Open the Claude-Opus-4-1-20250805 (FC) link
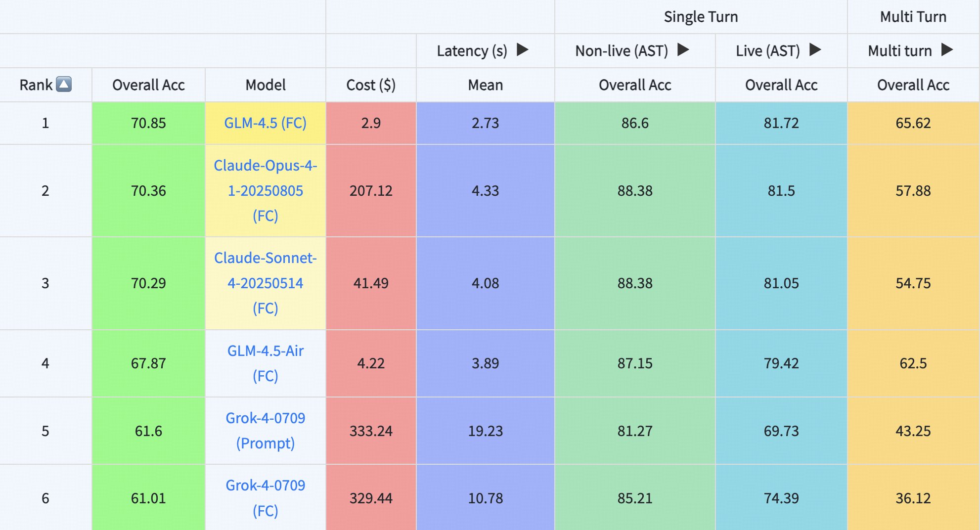980x530 pixels. coord(265,190)
